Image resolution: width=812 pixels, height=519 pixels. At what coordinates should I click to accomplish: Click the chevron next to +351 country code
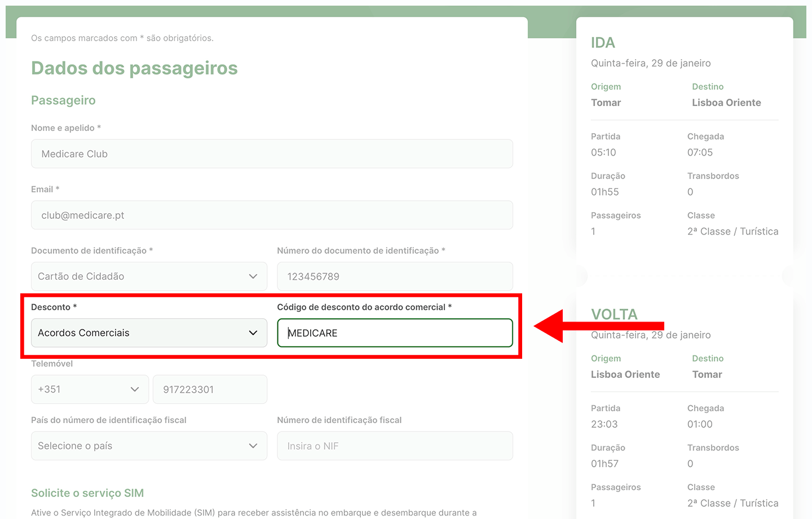coord(135,389)
